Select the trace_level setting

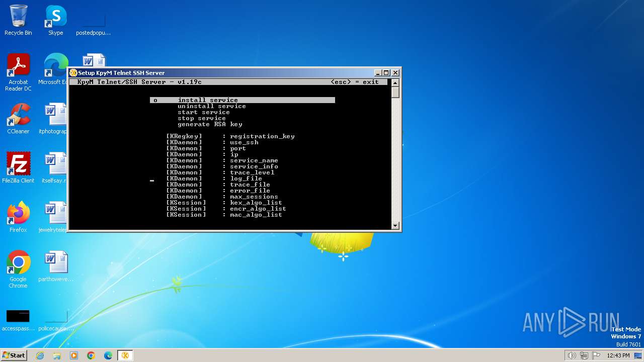point(220,172)
